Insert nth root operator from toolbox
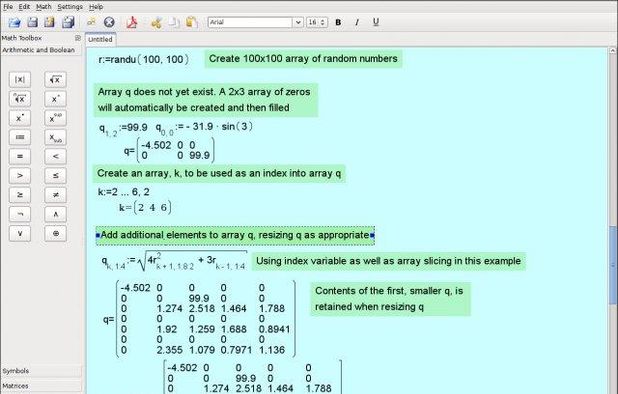 tap(20, 99)
